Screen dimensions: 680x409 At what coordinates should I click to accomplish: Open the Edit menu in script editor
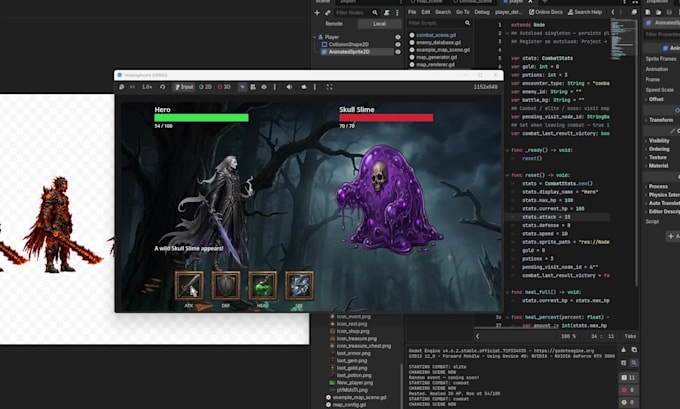pos(426,12)
